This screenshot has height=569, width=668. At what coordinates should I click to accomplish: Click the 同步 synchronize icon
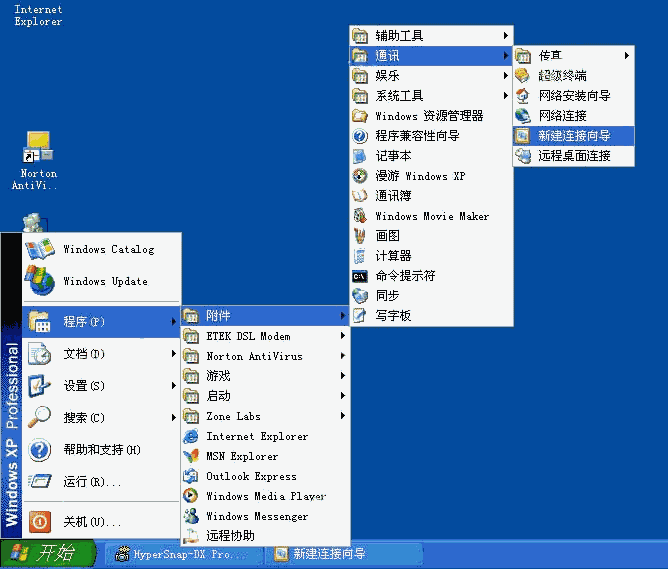pyautogui.click(x=360, y=296)
